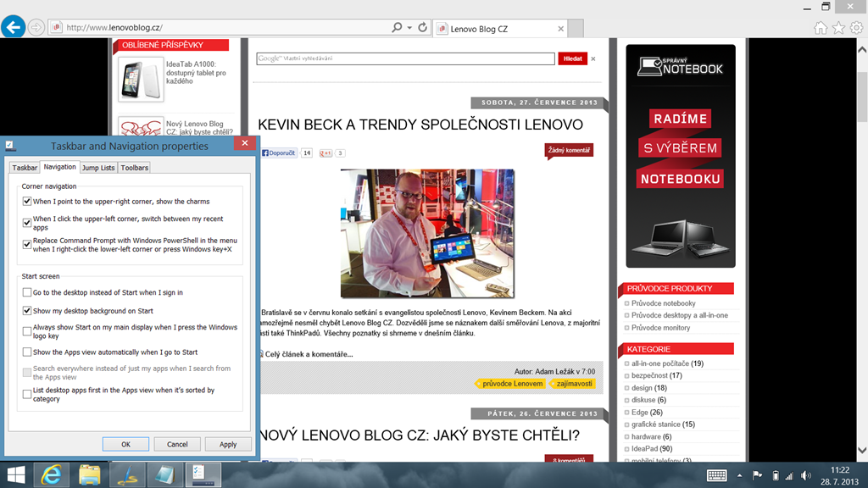Open the touch keyboard taskbar icon
This screenshot has width=868, height=488.
point(717,475)
